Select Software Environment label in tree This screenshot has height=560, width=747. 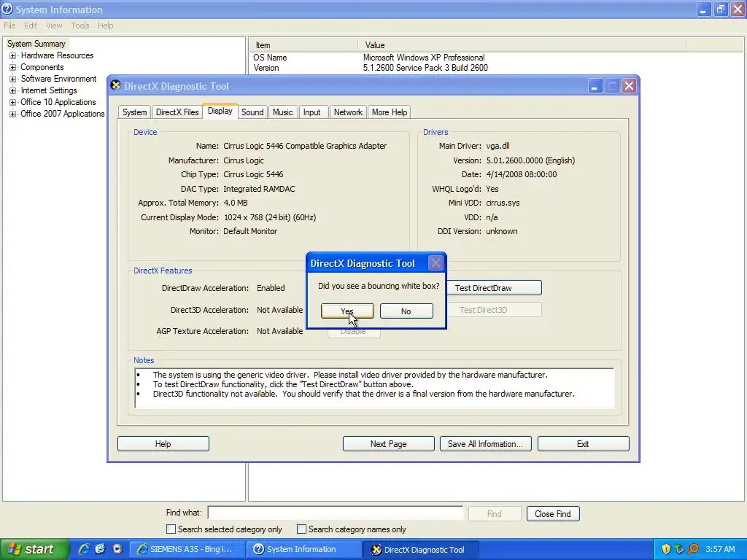tap(58, 79)
